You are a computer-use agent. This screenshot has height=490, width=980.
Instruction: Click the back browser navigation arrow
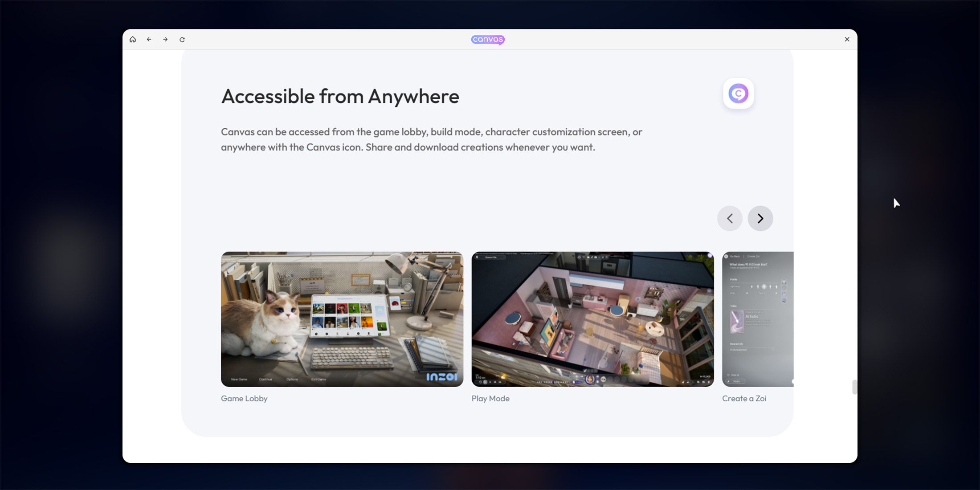(x=149, y=39)
